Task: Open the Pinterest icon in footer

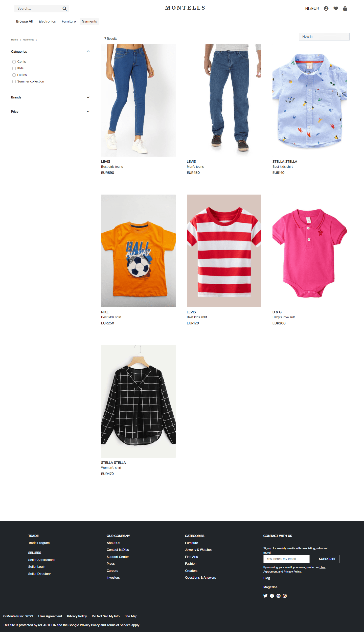Action: coord(279,596)
